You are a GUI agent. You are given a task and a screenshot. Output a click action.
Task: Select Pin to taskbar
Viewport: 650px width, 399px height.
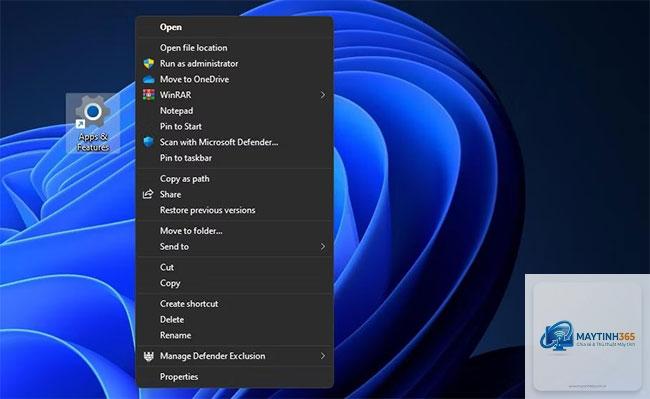pyautogui.click(x=235, y=158)
